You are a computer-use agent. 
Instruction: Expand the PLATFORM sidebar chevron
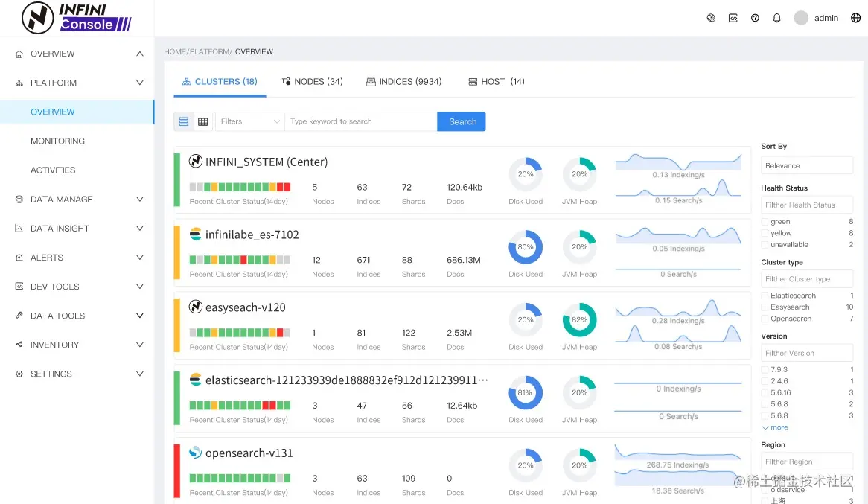coord(139,83)
